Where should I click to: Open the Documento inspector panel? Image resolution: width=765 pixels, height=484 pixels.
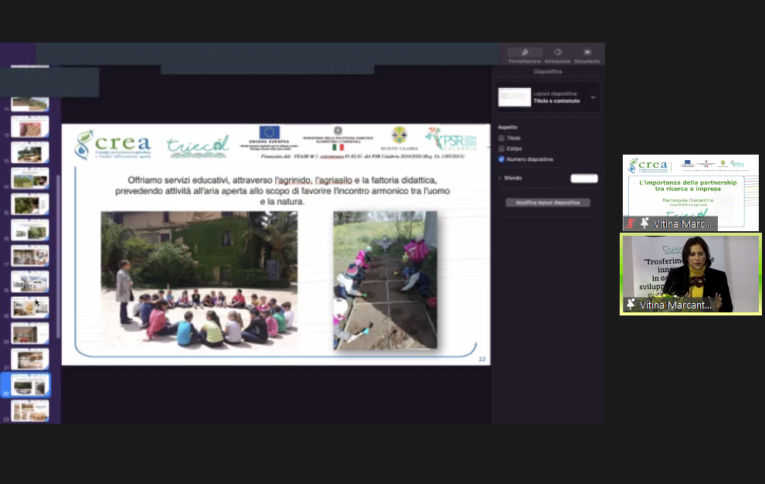(587, 54)
